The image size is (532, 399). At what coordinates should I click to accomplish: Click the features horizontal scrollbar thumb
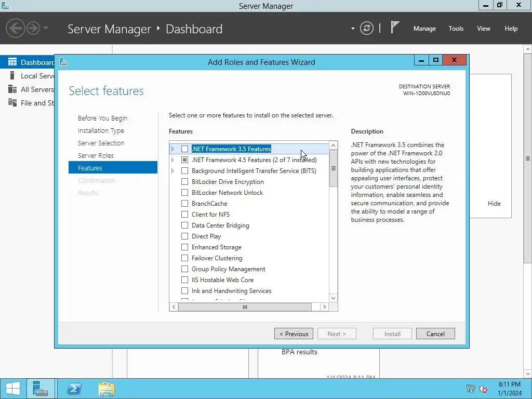pyautogui.click(x=245, y=307)
